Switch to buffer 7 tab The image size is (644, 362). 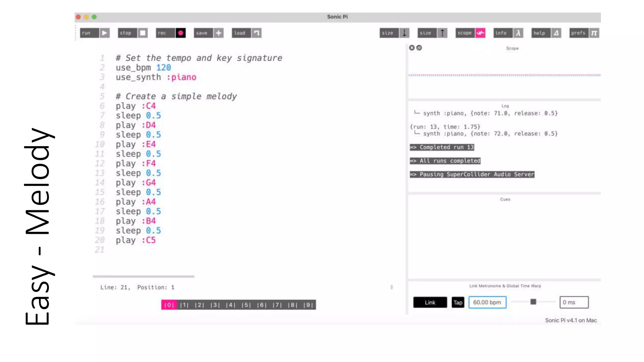277,305
